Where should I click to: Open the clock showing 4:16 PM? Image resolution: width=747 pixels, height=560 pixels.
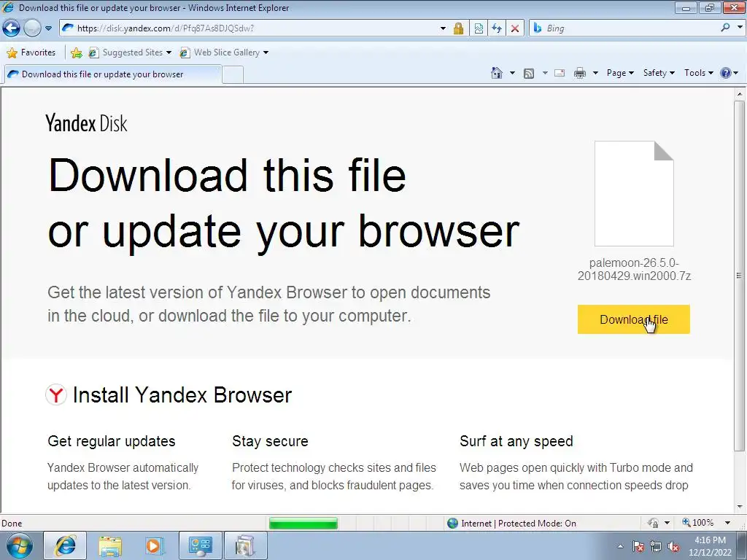710,546
